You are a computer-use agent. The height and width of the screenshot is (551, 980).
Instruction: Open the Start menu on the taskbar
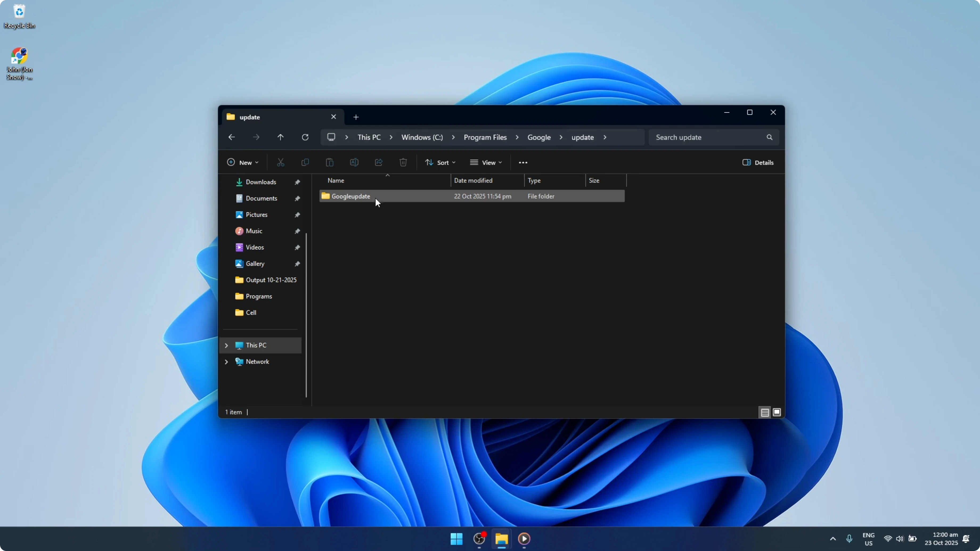pyautogui.click(x=456, y=539)
